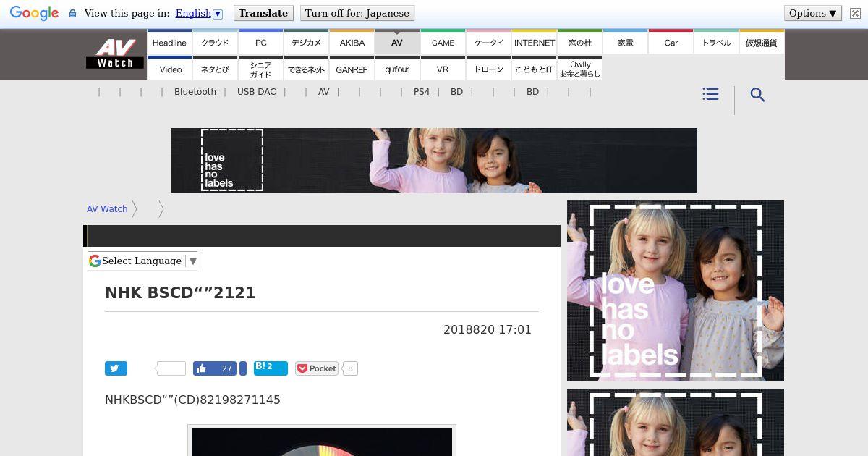Open the ケータイ tab

coord(488,42)
